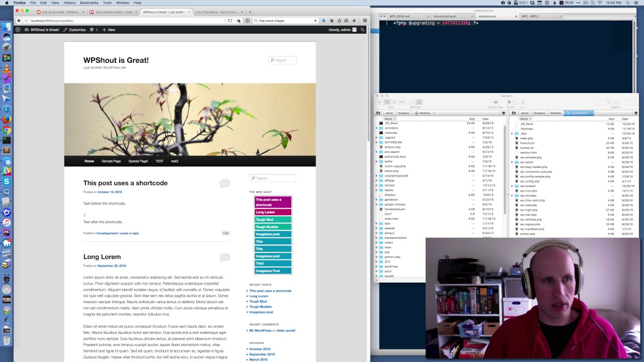644x362 pixels.
Task: Click Edit button under shortcode post
Action: (225, 233)
